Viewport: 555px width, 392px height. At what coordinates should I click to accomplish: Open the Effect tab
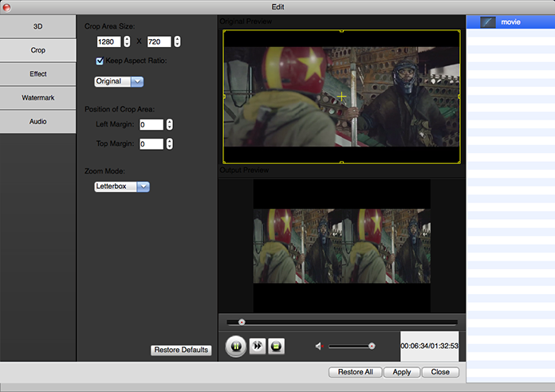pyautogui.click(x=37, y=74)
